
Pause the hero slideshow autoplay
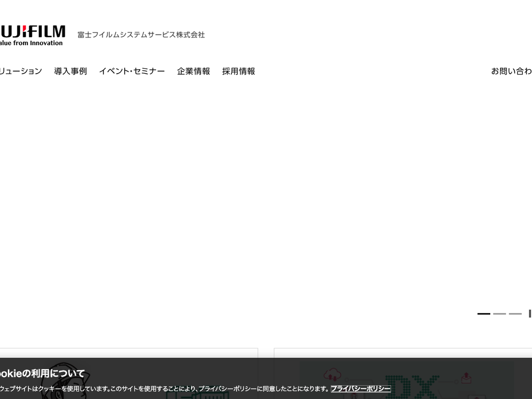pos(529,314)
